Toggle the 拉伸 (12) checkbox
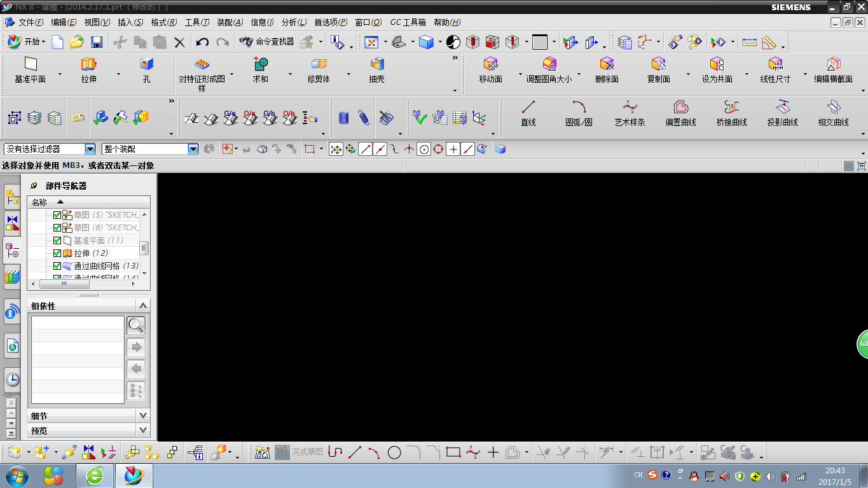Screen dimensions: 868x488 tap(57, 253)
